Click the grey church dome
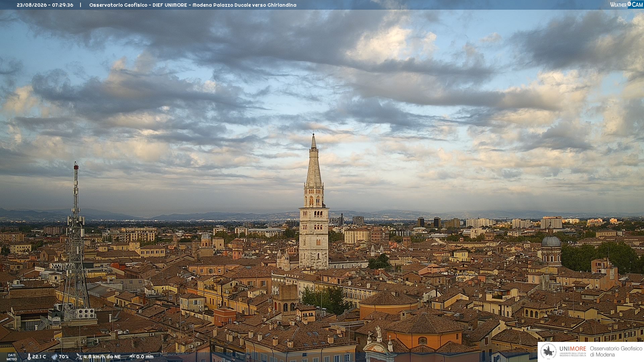 pos(551,241)
